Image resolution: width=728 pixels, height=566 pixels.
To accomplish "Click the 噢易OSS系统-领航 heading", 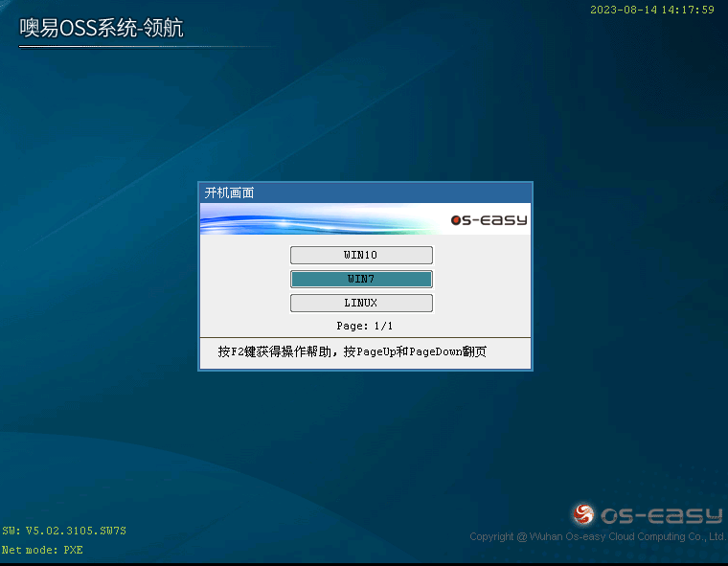I will 102,29.
